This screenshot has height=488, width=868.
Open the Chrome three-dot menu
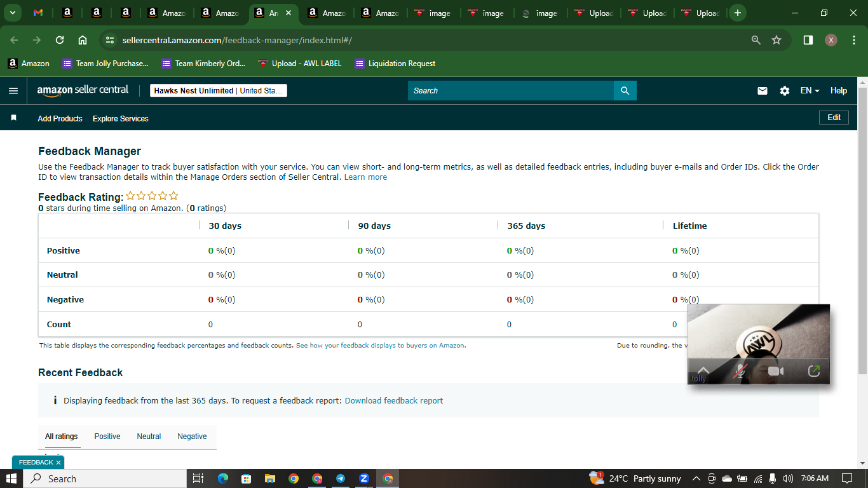click(x=853, y=40)
